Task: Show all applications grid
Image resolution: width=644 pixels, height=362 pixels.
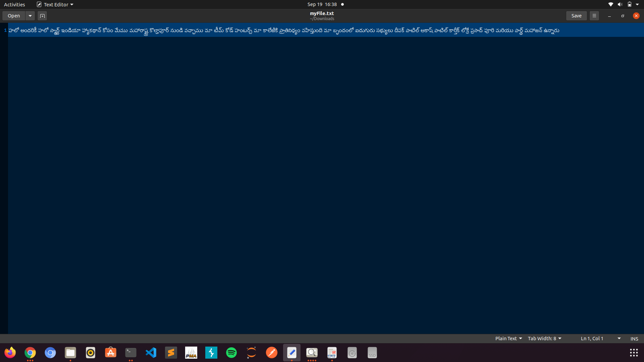Action: coord(634,353)
